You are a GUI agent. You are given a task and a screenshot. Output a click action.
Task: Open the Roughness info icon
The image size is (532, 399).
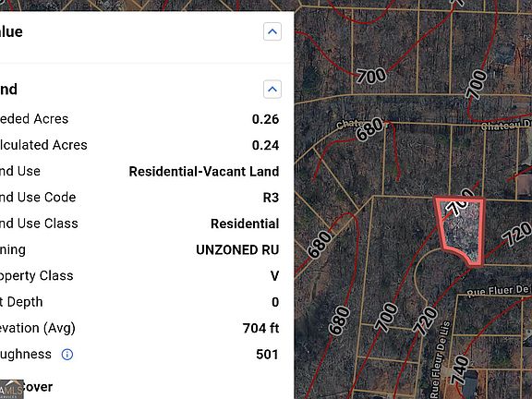67,355
